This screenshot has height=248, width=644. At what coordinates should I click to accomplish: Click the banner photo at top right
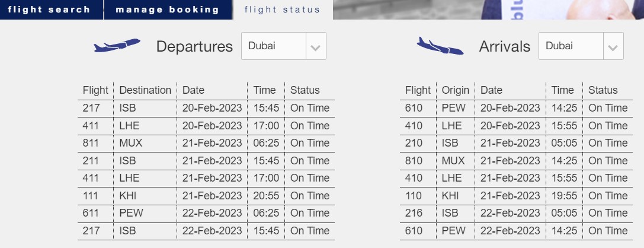click(x=488, y=9)
